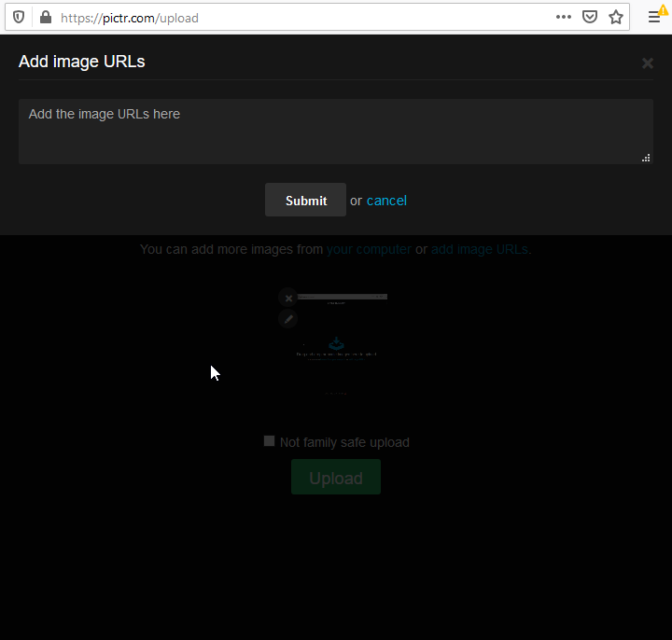Click the tracking protection shield icon
This screenshot has height=640, width=672.
coord(19,18)
